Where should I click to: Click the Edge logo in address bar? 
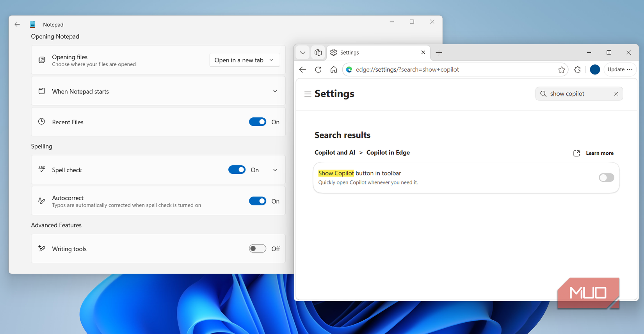(349, 70)
